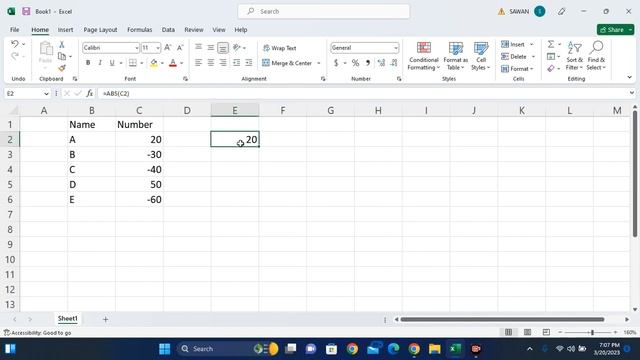Toggle Center alignment
Screen dimensions: 640x360
tap(211, 63)
